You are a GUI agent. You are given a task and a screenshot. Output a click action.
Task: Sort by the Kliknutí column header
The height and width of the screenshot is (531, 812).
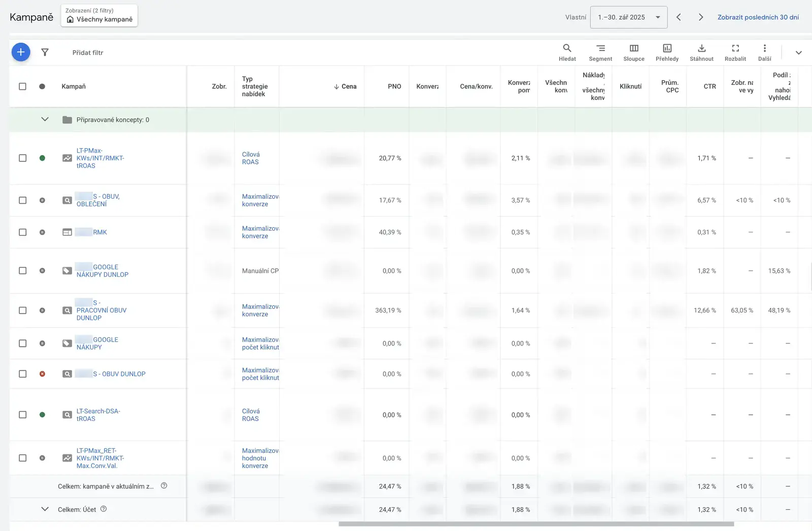coord(630,86)
